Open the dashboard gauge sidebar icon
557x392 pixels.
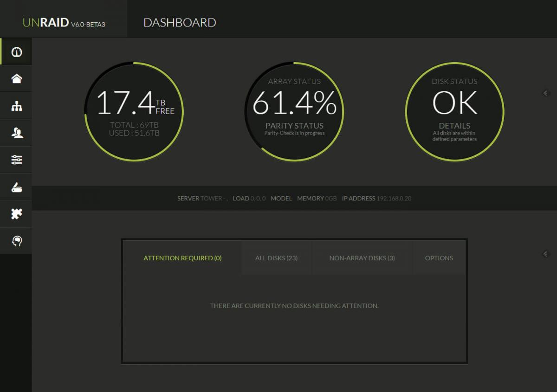17,51
